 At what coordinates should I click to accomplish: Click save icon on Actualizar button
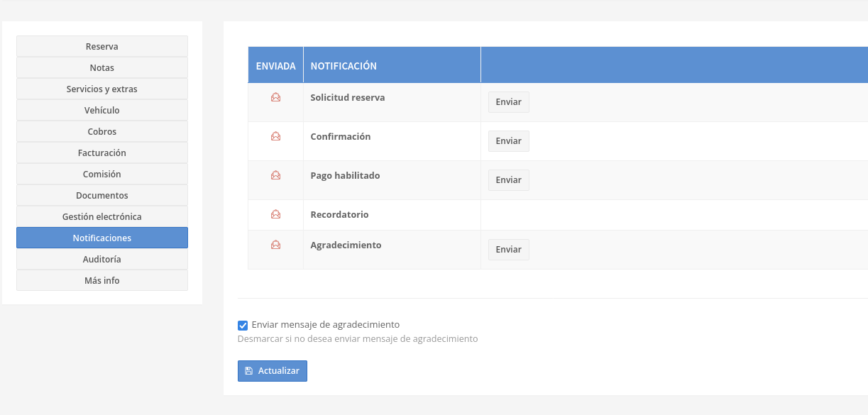click(248, 371)
